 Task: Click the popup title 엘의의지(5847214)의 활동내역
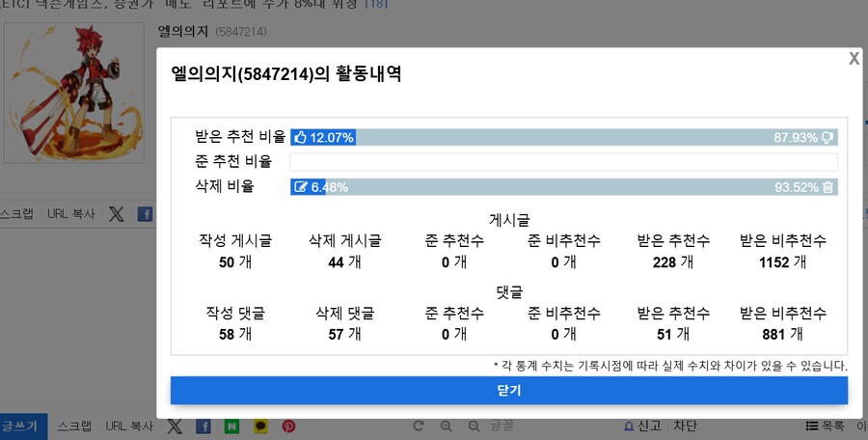tap(286, 74)
